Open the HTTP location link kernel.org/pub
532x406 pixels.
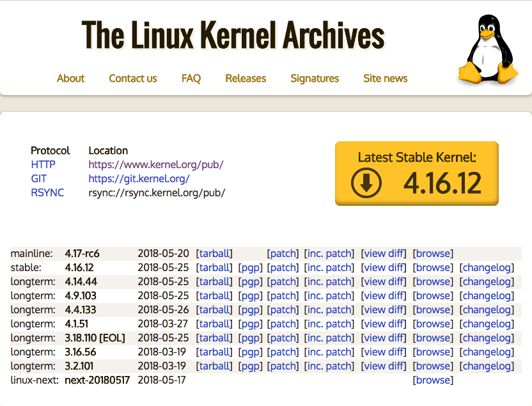(155, 164)
